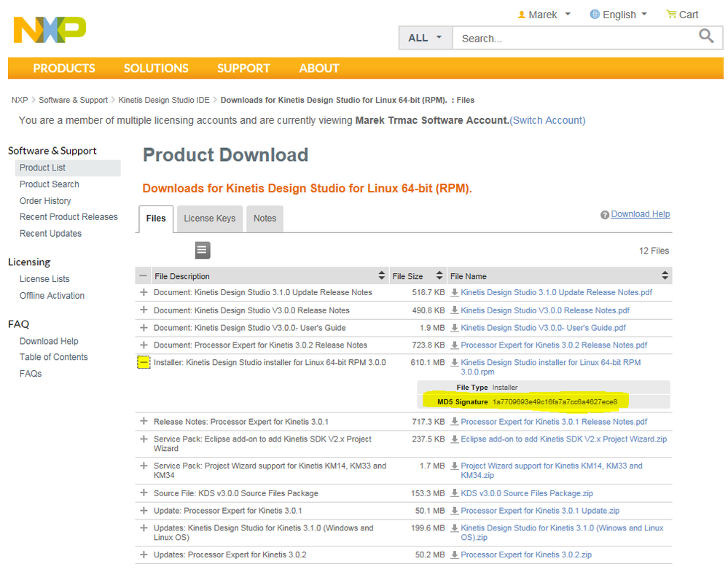Click the globe language icon

pyautogui.click(x=595, y=15)
